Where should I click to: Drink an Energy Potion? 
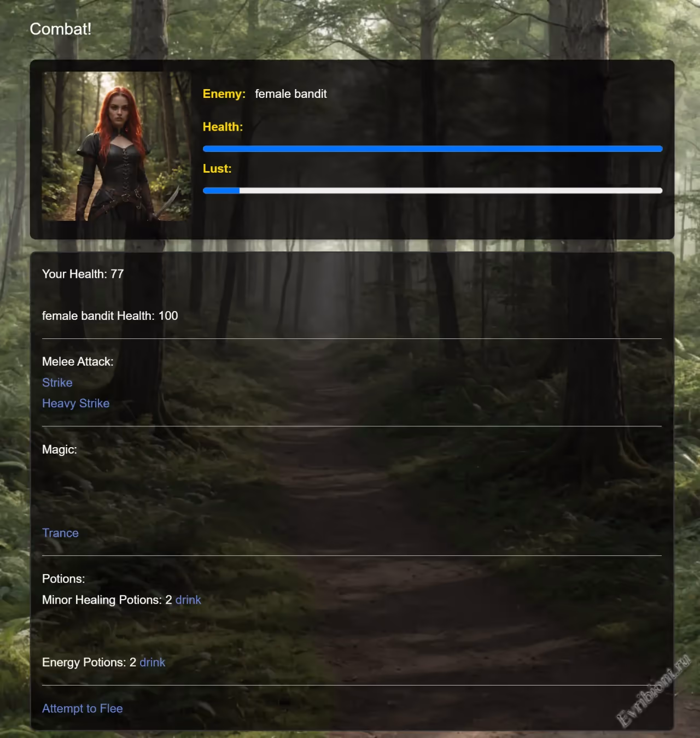(x=152, y=663)
